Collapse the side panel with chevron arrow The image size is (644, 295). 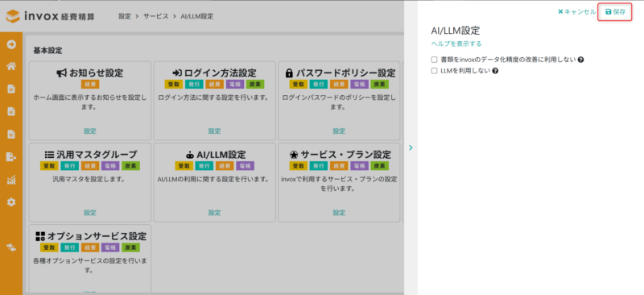tap(411, 147)
